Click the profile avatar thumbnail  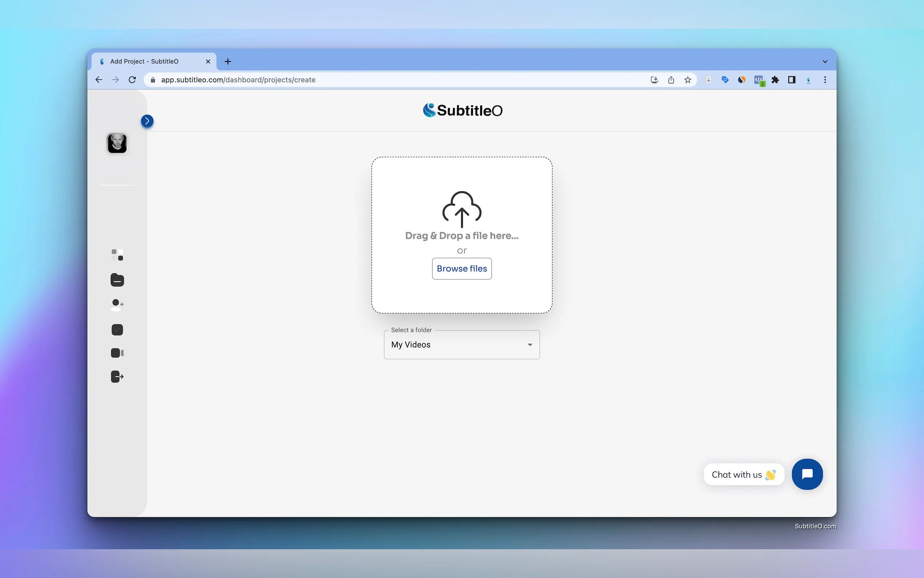[117, 143]
